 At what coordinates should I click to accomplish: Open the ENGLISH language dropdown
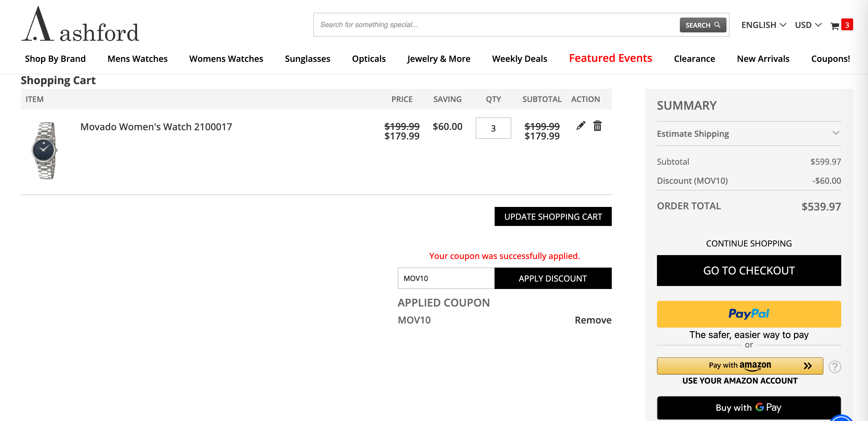(x=763, y=25)
